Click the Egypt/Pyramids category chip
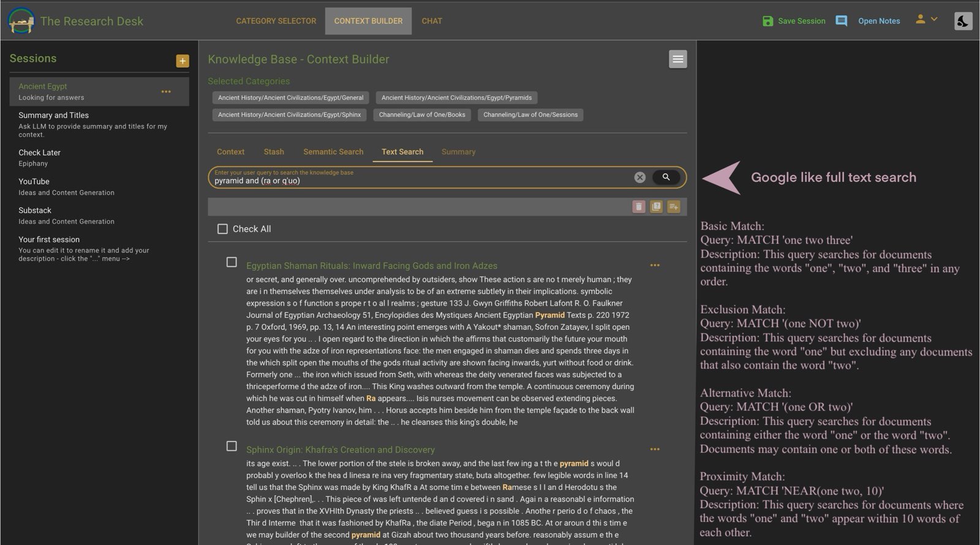Screen dimensions: 980x545 point(456,97)
